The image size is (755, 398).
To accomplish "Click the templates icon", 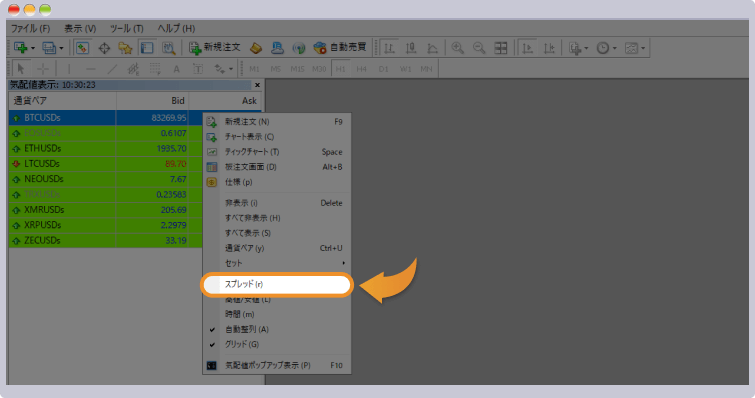I will 631,48.
